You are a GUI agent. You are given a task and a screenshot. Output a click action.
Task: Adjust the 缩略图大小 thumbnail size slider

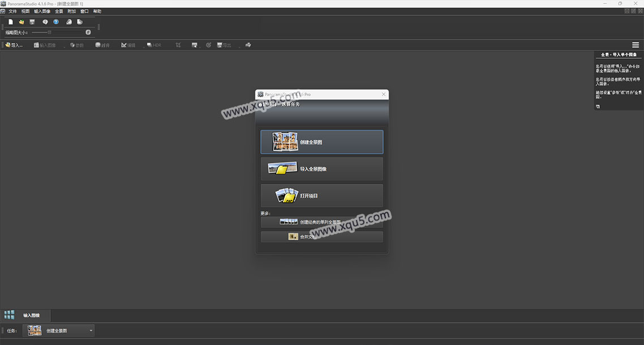pos(57,32)
